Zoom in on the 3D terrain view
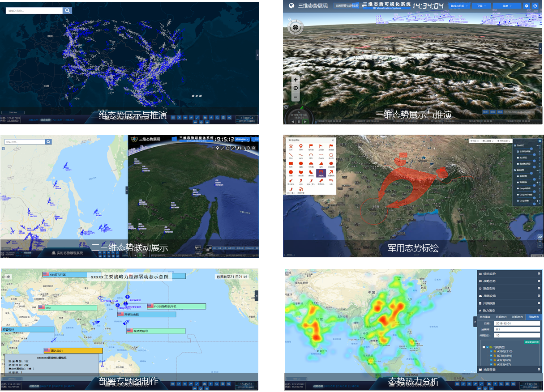Screen dimensions: 544x392 [296, 80]
